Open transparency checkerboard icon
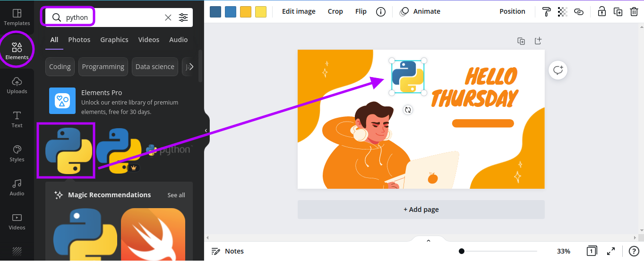644x263 pixels. click(562, 12)
